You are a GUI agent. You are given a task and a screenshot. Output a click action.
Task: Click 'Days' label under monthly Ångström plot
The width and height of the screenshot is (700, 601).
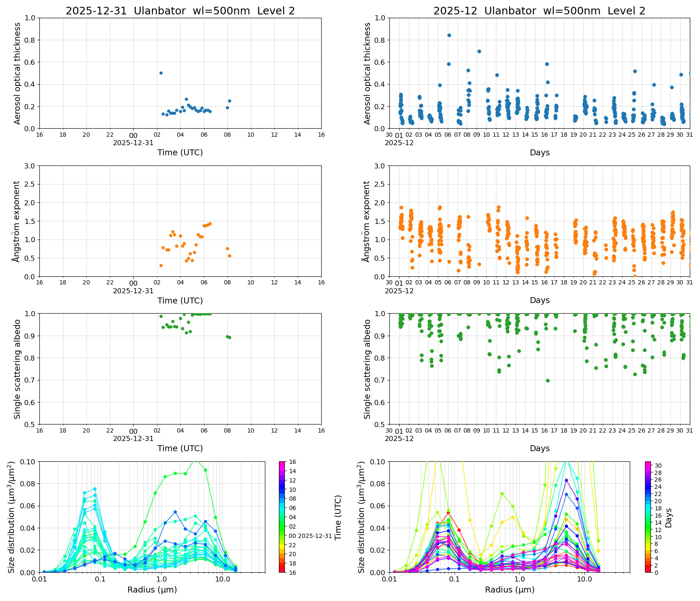pyautogui.click(x=540, y=300)
